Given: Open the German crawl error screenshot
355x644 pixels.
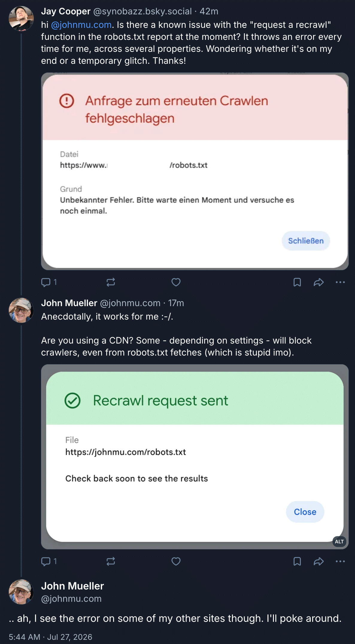Looking at the screenshot, I should tap(195, 171).
